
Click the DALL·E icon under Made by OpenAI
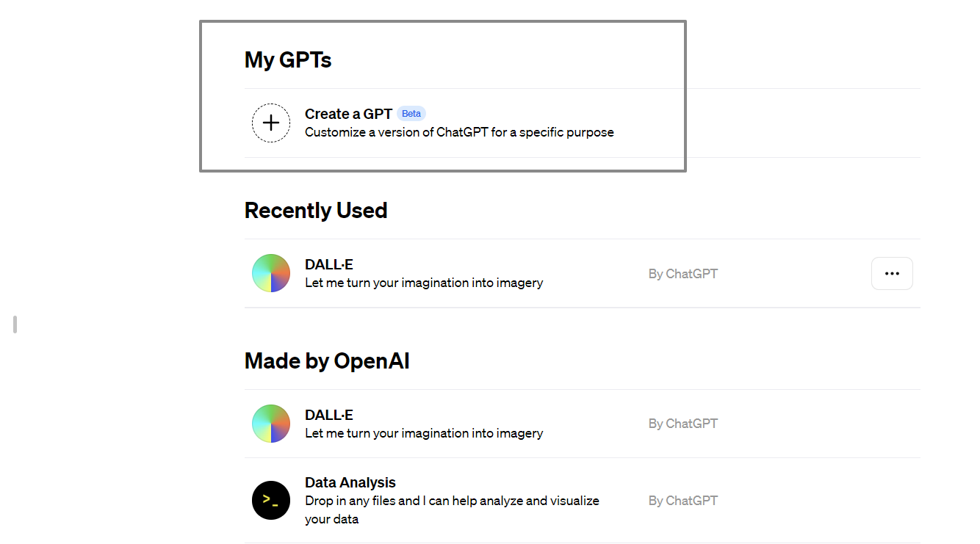271,424
